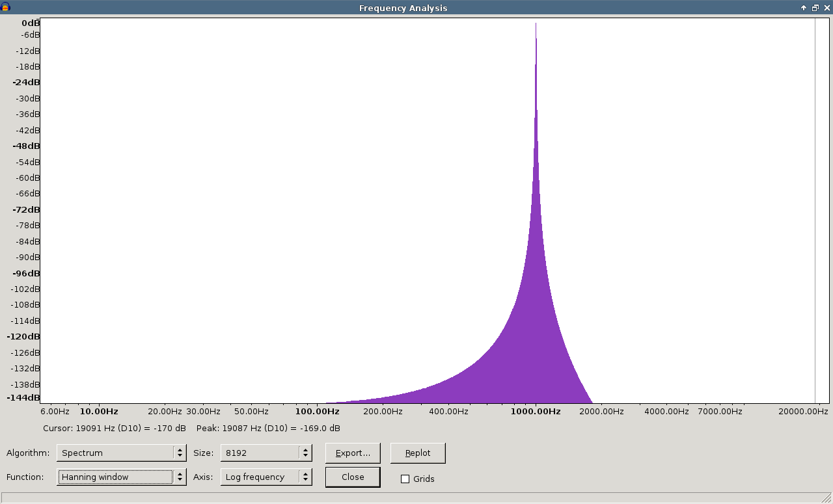Viewport: 833px width, 504px height.
Task: Click the Export... button
Action: click(x=353, y=453)
